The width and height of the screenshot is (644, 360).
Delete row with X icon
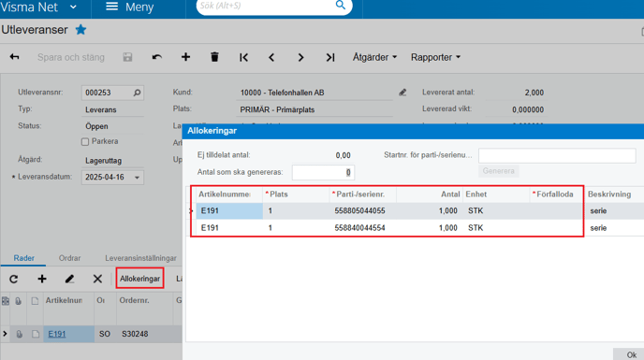click(x=97, y=280)
